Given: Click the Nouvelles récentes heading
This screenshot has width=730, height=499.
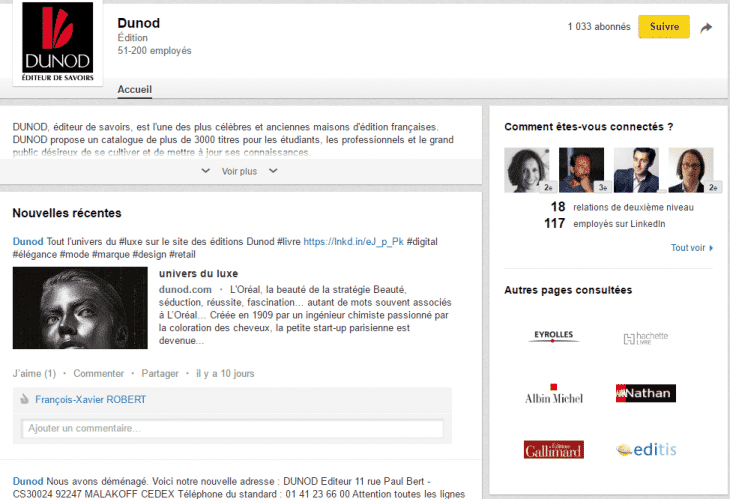Looking at the screenshot, I should [x=67, y=213].
